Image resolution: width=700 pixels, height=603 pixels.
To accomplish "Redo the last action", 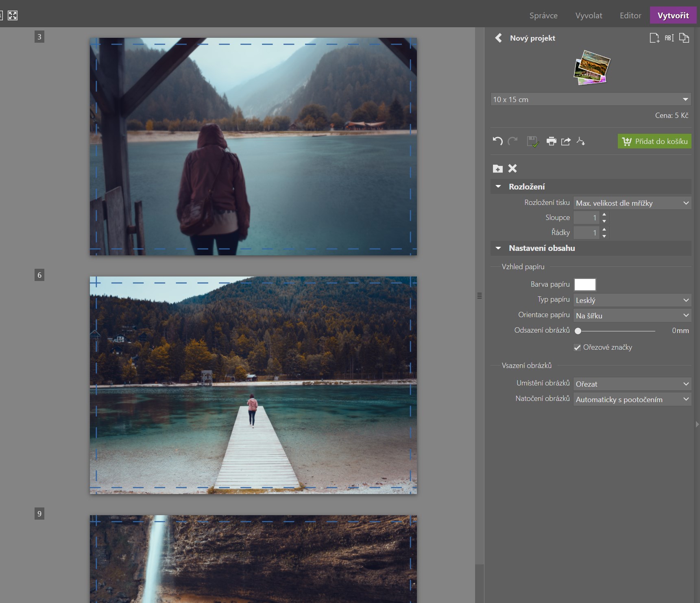I will pyautogui.click(x=512, y=141).
